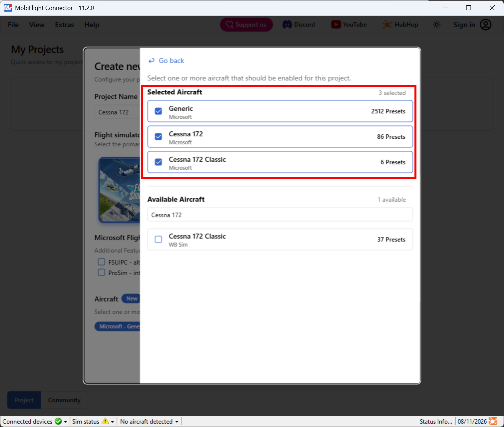504x427 pixels.
Task: Click the Sign in link
Action: click(x=464, y=25)
